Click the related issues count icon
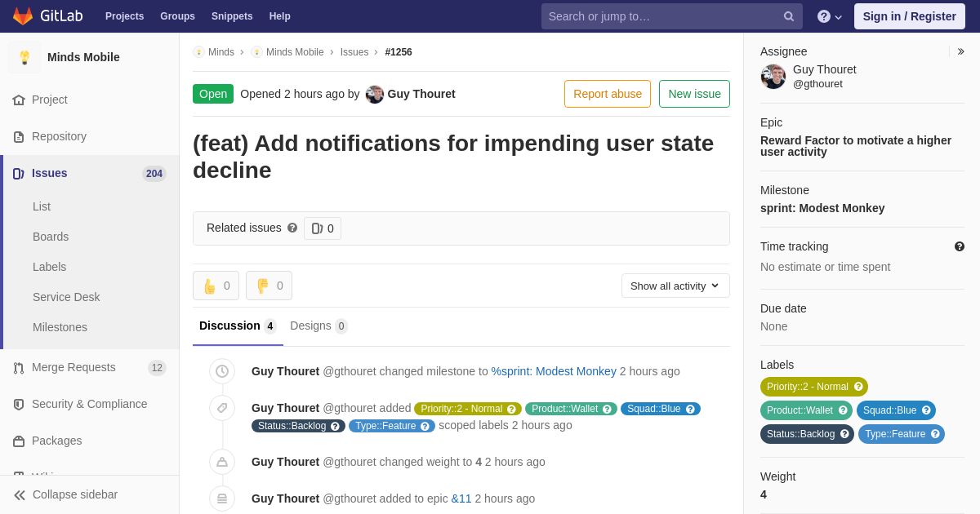The image size is (980, 514). [x=317, y=228]
